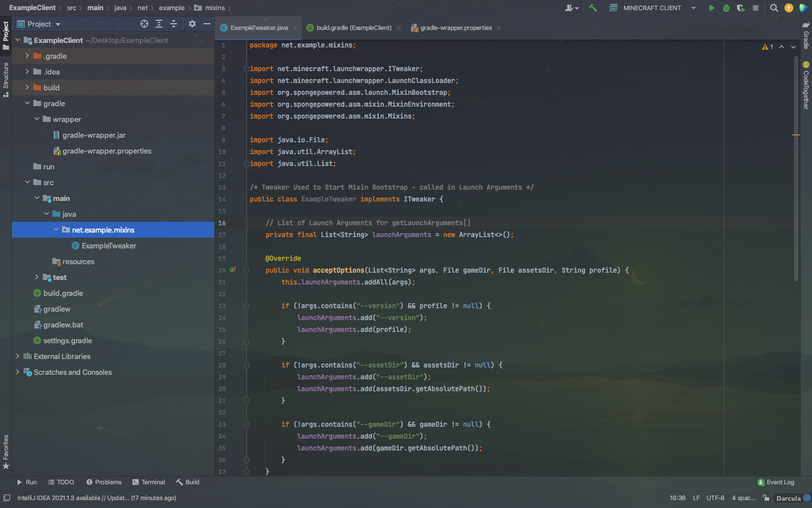Select ExampleTweaker class in project tree
The image size is (812, 508).
(109, 246)
